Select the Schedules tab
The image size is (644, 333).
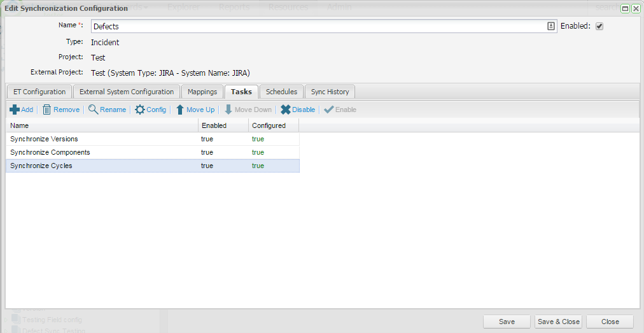tap(281, 92)
